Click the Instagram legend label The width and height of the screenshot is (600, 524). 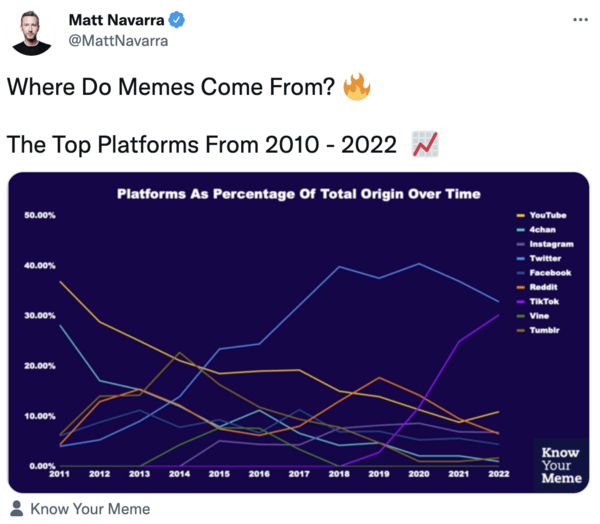pos(550,244)
